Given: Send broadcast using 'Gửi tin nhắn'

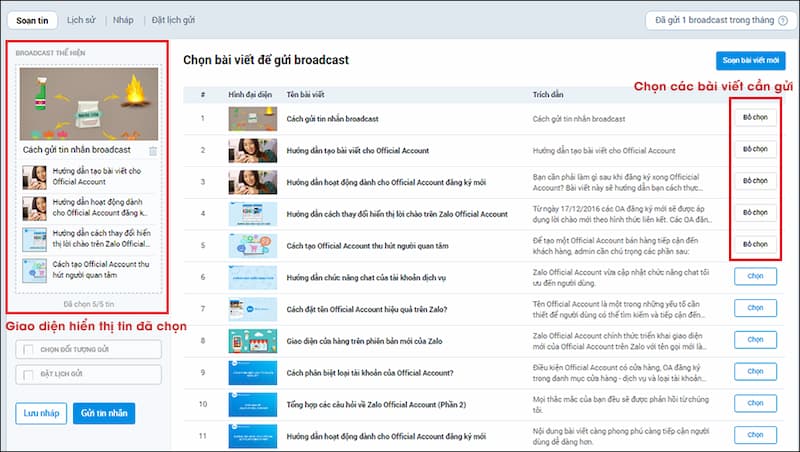Looking at the screenshot, I should 104,413.
